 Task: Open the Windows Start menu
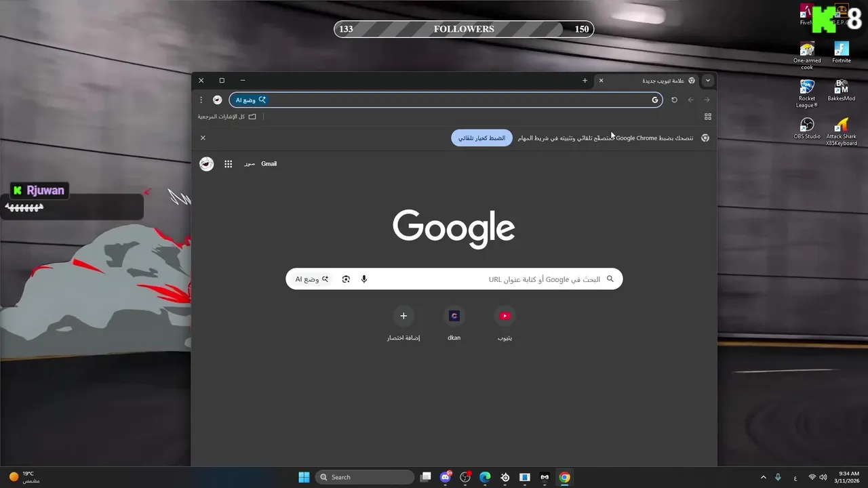coord(304,477)
